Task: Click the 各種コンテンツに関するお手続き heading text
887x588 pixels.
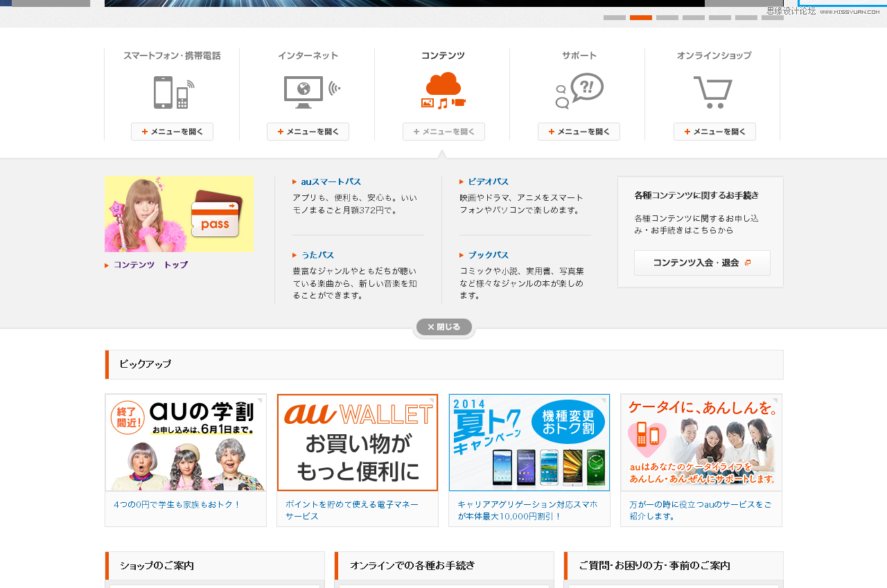Action: pos(696,195)
